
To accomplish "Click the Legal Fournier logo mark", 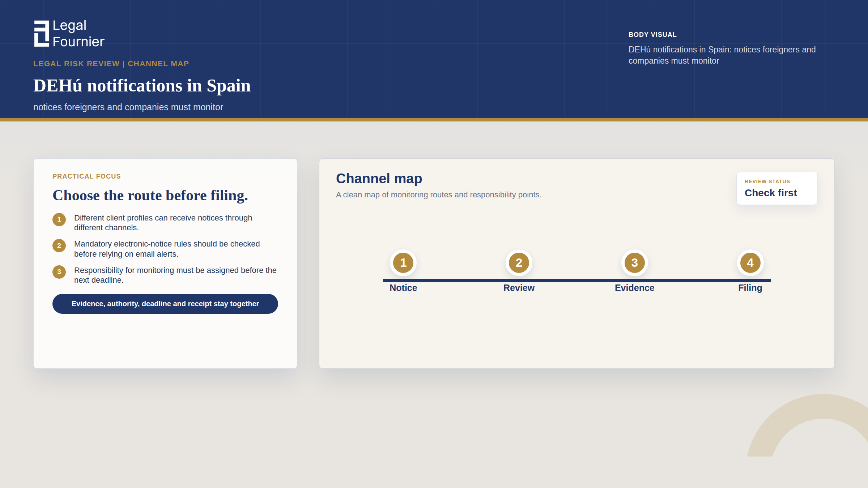I will point(42,34).
